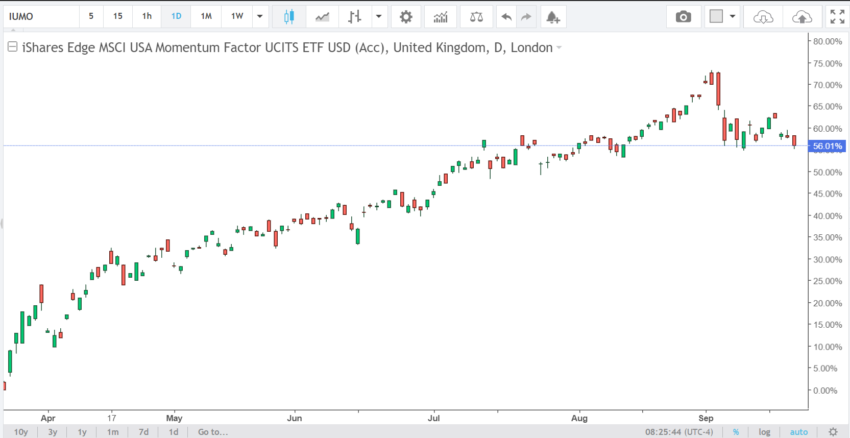Open chart settings gear icon

[406, 16]
